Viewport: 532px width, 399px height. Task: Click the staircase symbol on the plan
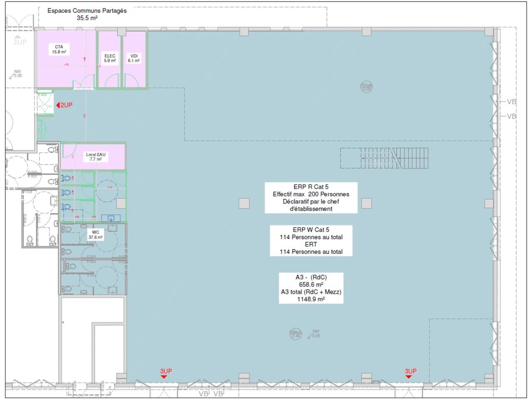pos(384,159)
